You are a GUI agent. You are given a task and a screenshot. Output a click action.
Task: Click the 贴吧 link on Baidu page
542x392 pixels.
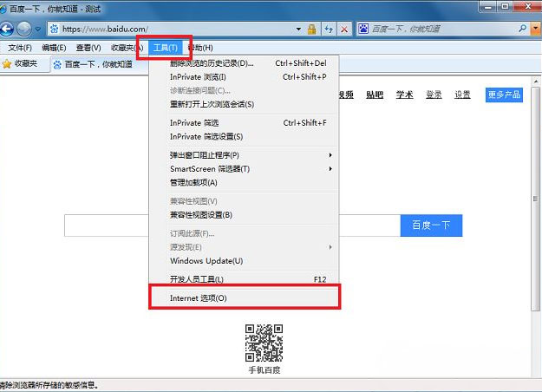pos(375,95)
